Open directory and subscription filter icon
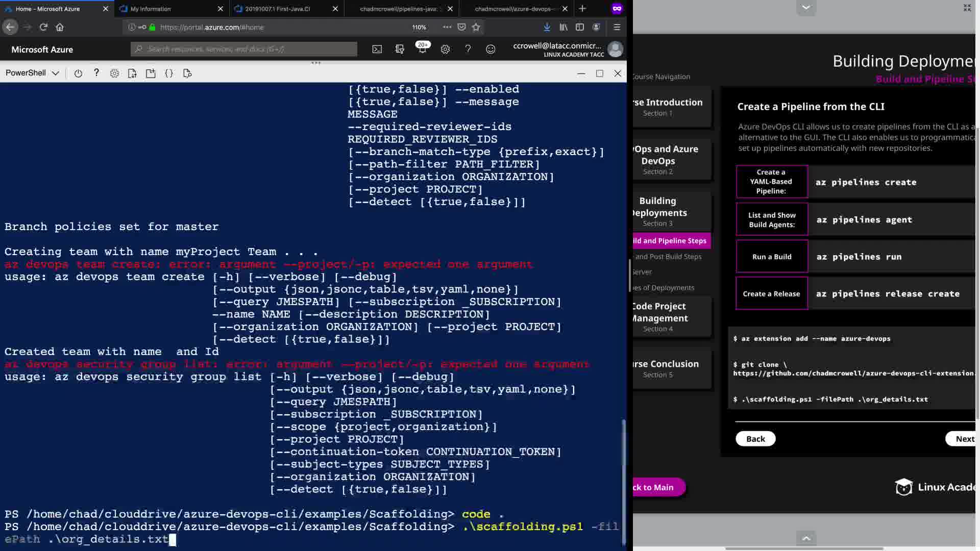The width and height of the screenshot is (980, 551). (x=400, y=49)
